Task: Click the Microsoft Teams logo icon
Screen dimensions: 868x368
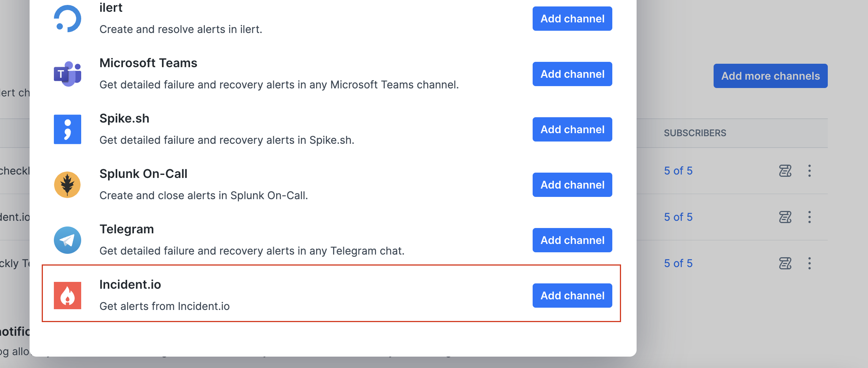Action: 68,74
